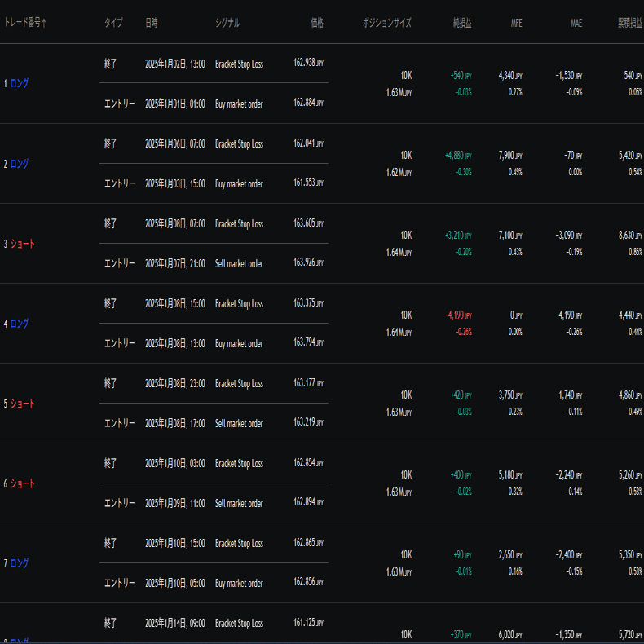
Task: Click entry price 162.884 JPY
Action: [308, 102]
